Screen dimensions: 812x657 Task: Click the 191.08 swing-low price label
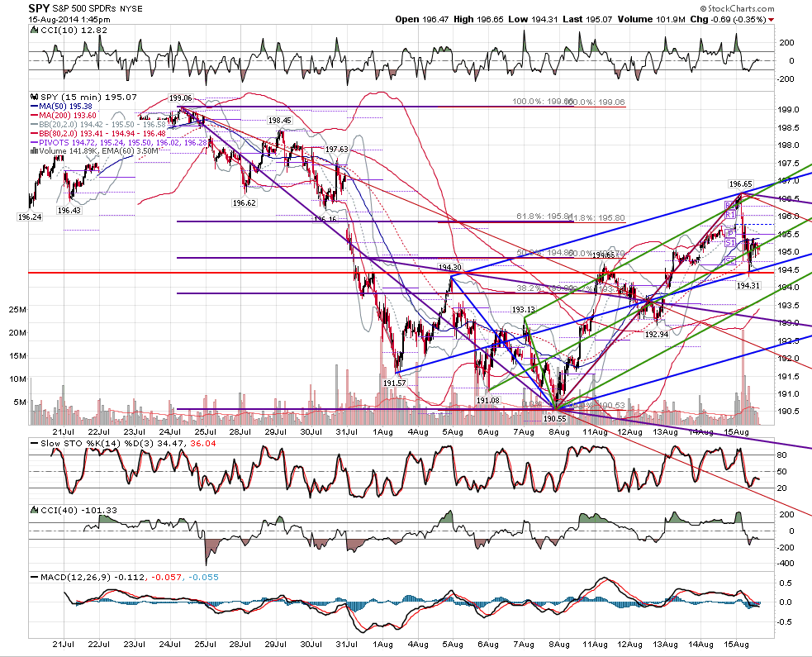(488, 401)
